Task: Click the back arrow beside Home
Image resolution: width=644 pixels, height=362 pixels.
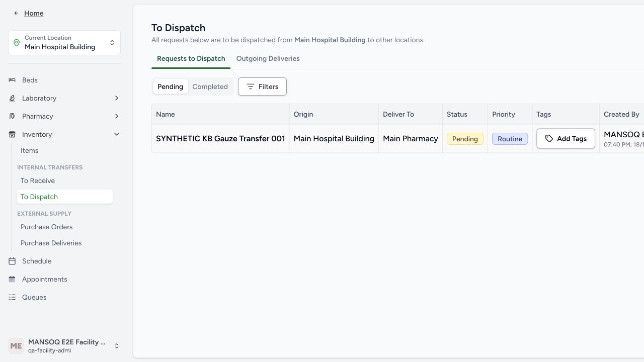Action: tap(16, 13)
